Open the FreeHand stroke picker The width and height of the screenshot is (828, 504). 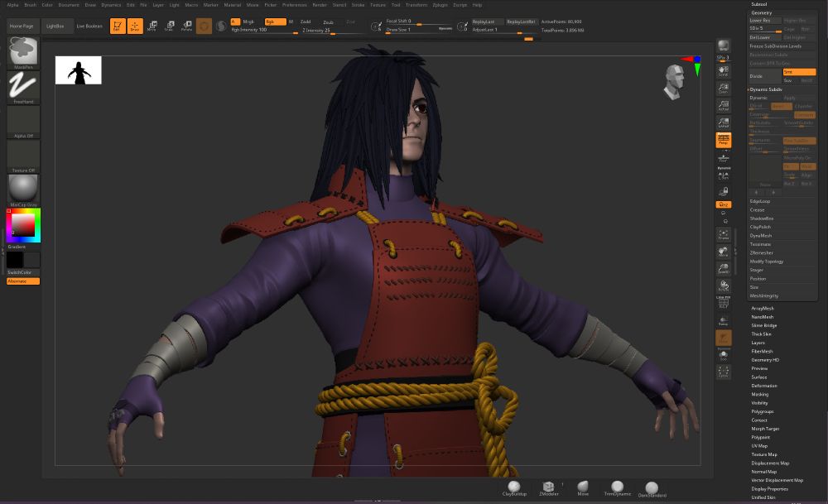(x=23, y=87)
